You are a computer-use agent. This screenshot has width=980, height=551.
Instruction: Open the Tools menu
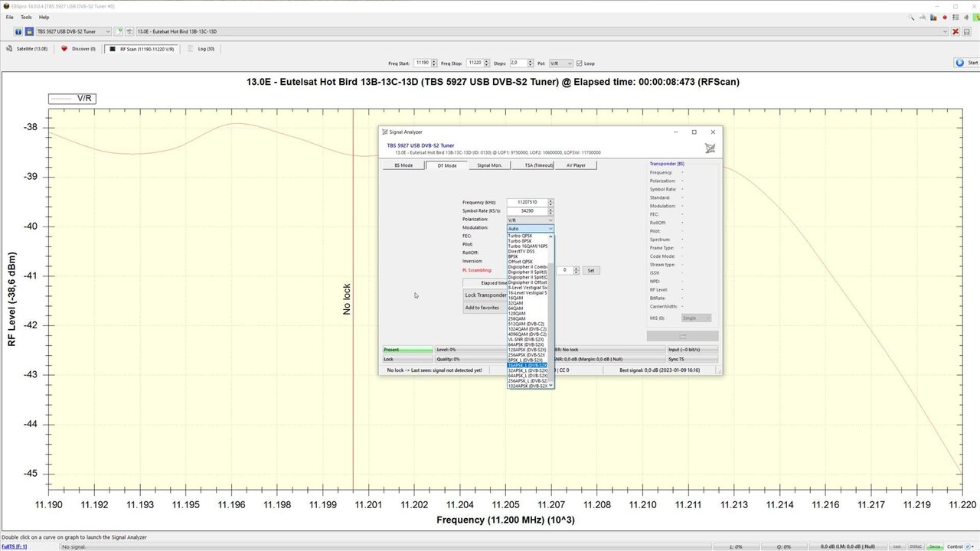click(x=26, y=17)
